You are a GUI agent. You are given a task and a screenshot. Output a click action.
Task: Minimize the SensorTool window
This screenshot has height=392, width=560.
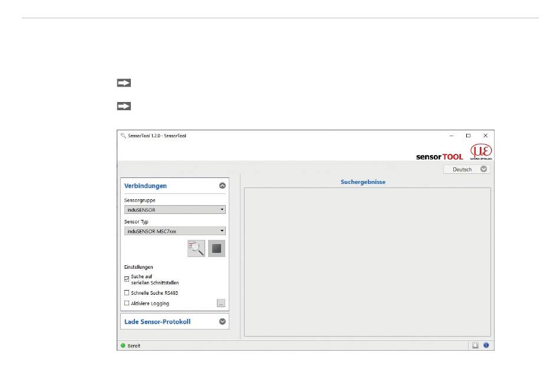(452, 136)
